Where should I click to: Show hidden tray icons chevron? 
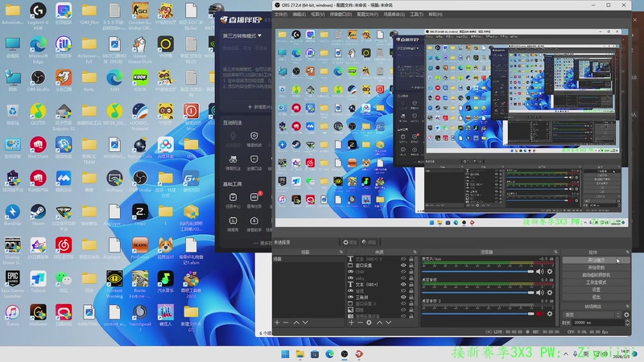566,354
